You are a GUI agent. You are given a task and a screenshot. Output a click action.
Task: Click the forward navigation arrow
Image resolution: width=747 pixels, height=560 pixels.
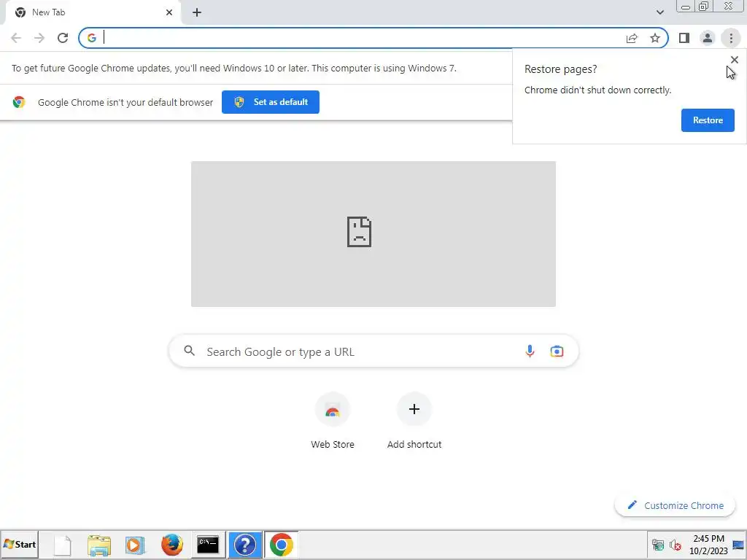click(x=39, y=38)
